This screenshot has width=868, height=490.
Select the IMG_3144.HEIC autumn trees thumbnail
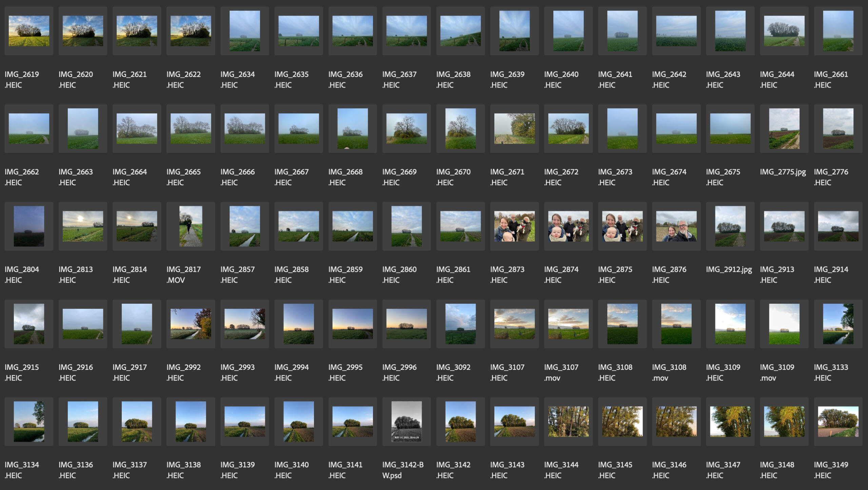[x=568, y=421]
